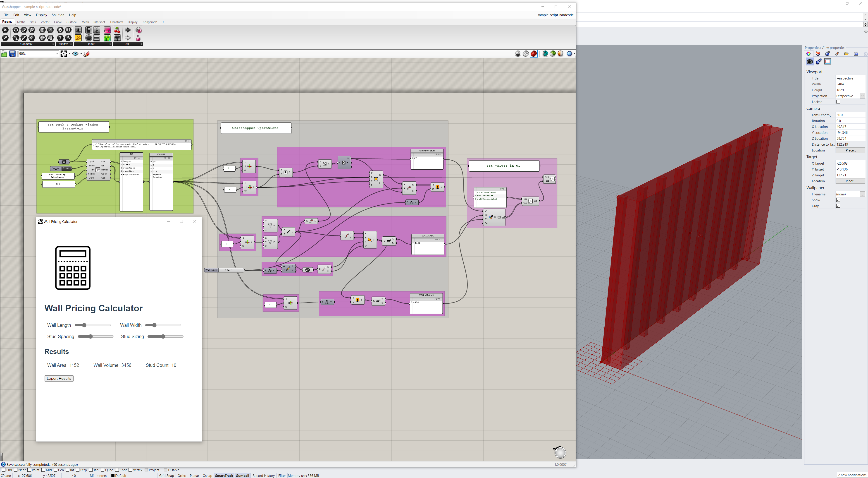Select the red shaded preview mode icon
Image resolution: width=868 pixels, height=478 pixels.
pyautogui.click(x=534, y=54)
